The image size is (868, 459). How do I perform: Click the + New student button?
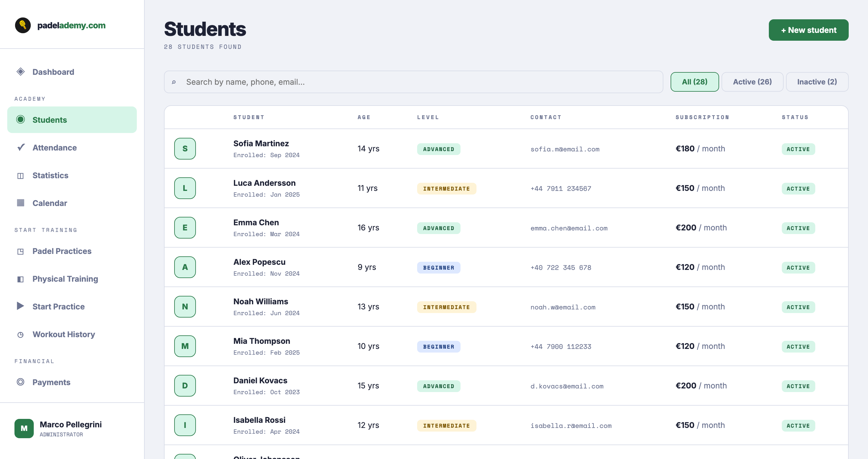808,30
